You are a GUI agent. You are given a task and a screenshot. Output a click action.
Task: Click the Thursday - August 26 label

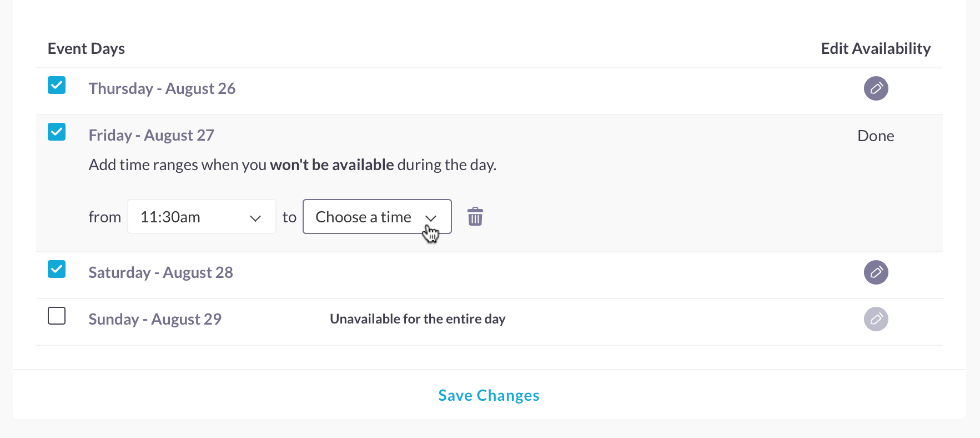click(162, 89)
